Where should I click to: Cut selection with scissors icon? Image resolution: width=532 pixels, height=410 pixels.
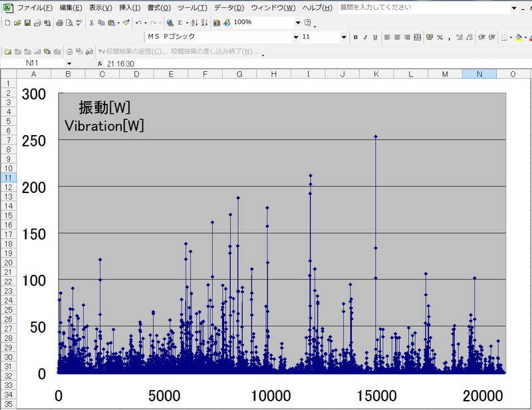pyautogui.click(x=91, y=23)
